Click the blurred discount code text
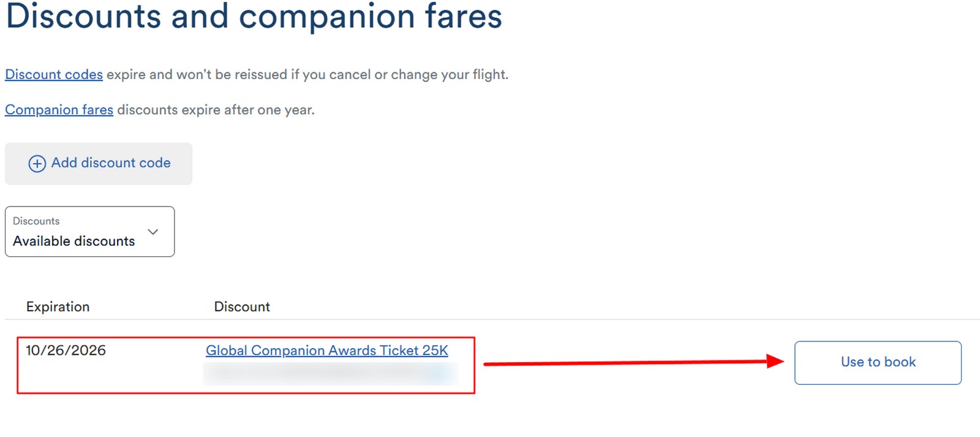This screenshot has height=437, width=980. tap(330, 373)
